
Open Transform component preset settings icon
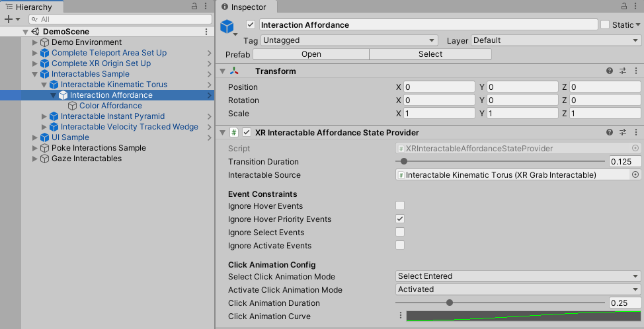623,71
